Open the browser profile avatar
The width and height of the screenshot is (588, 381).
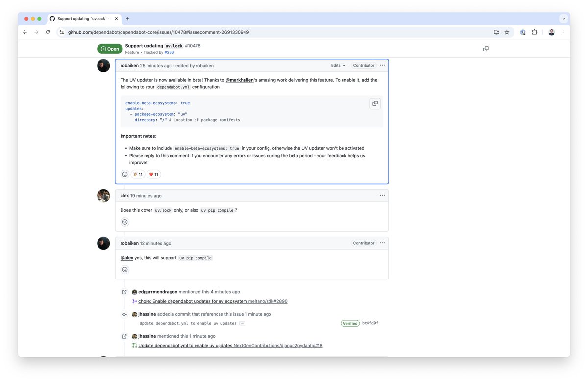[551, 32]
